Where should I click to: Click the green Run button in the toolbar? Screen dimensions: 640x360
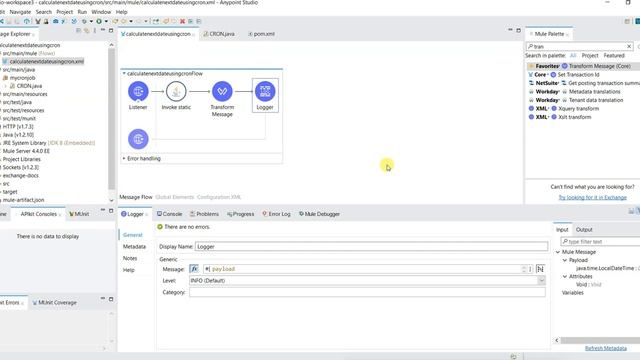[x=99, y=21]
